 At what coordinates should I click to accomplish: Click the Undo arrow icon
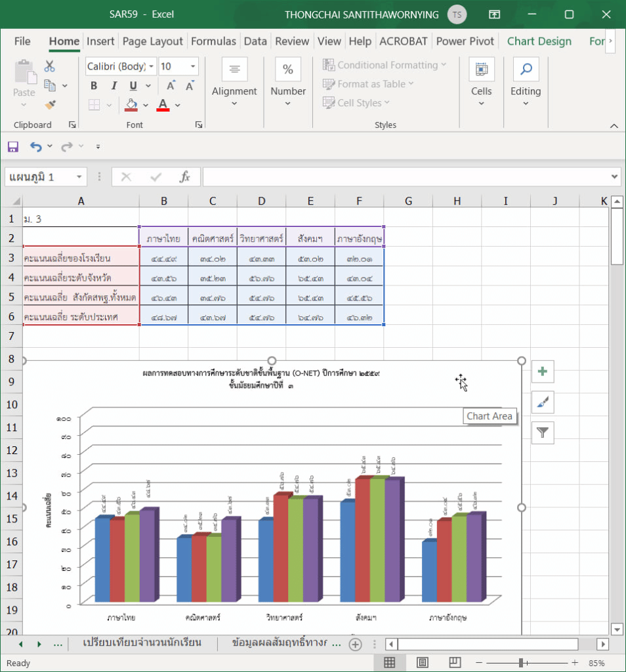[35, 147]
